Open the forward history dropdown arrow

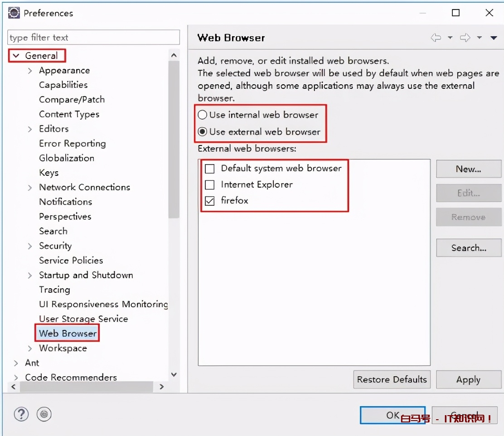(479, 38)
